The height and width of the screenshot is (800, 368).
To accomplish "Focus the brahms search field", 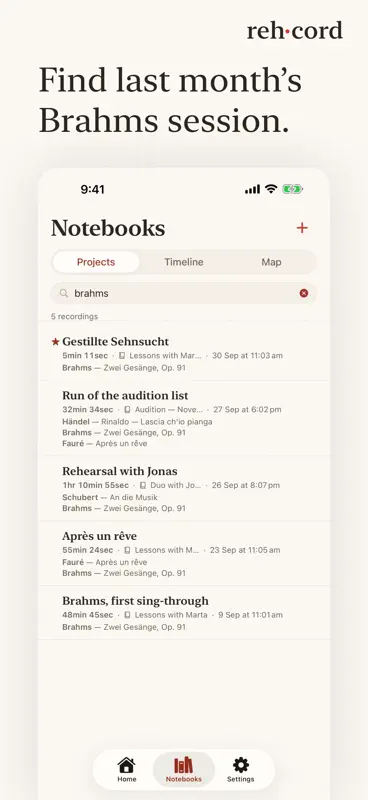I will tap(184, 293).
